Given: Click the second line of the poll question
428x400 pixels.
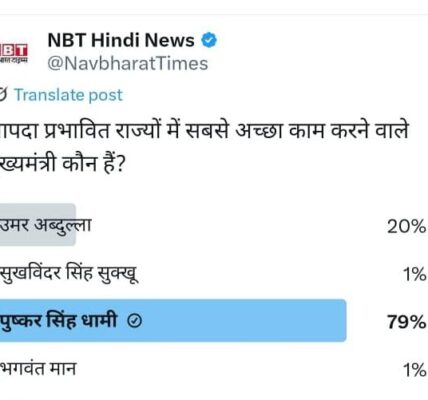Looking at the screenshot, I should pos(62,164).
